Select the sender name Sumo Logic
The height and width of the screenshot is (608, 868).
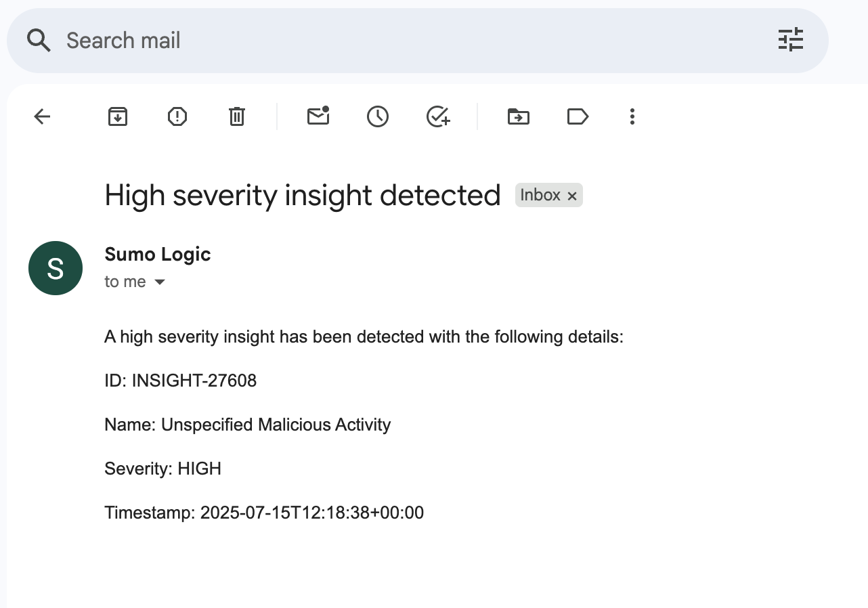157,254
